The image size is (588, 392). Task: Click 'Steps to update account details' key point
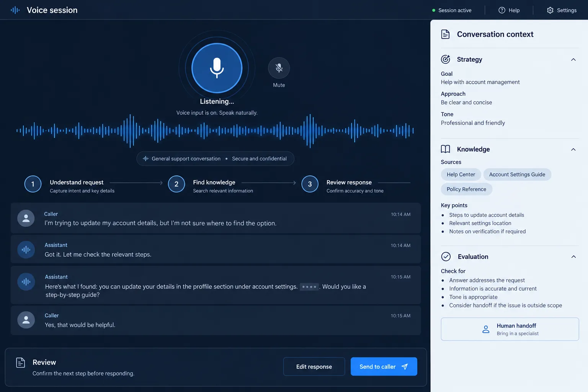(x=487, y=215)
